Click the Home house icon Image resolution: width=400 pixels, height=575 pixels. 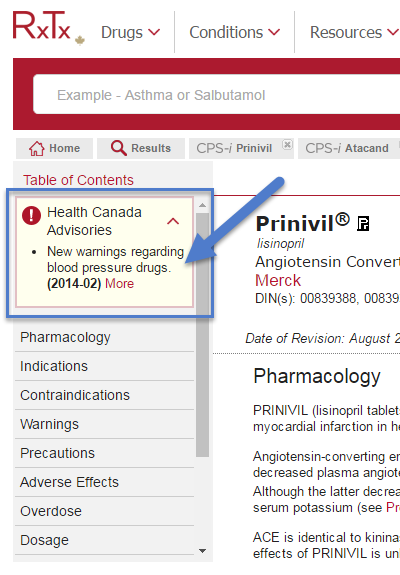(37, 149)
